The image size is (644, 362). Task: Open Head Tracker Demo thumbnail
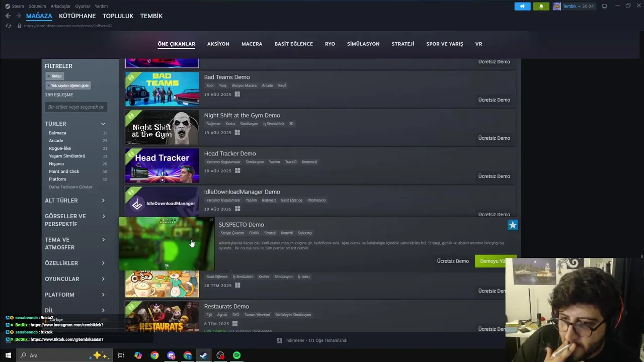pos(162,165)
